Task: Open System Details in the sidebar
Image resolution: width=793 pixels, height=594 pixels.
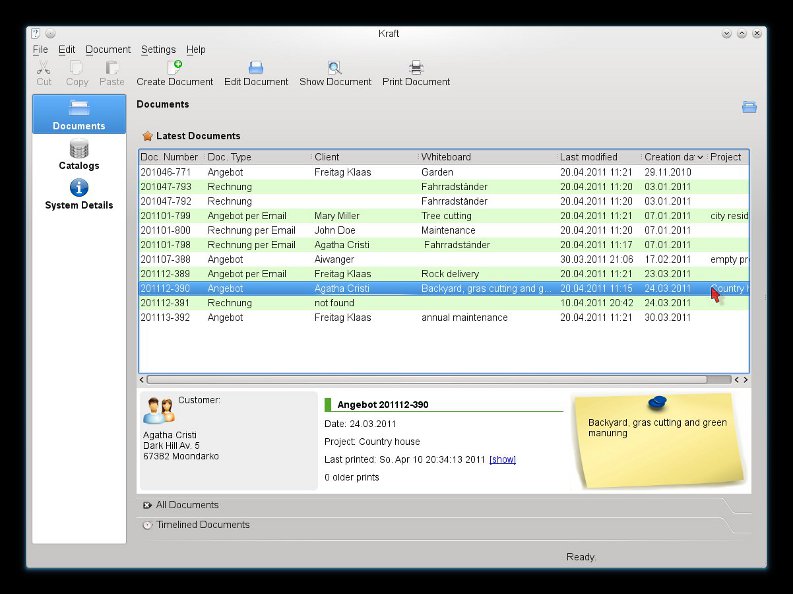Action: [x=79, y=194]
